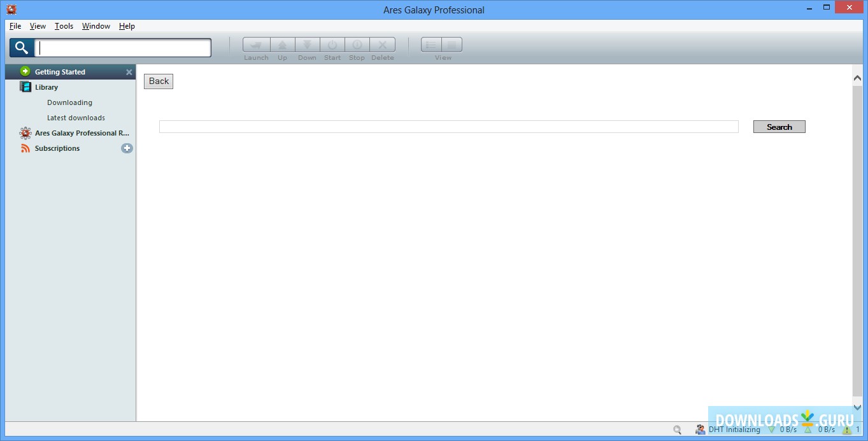Click the green Getting Started arrow icon
The width and height of the screenshot is (868, 441).
click(25, 71)
